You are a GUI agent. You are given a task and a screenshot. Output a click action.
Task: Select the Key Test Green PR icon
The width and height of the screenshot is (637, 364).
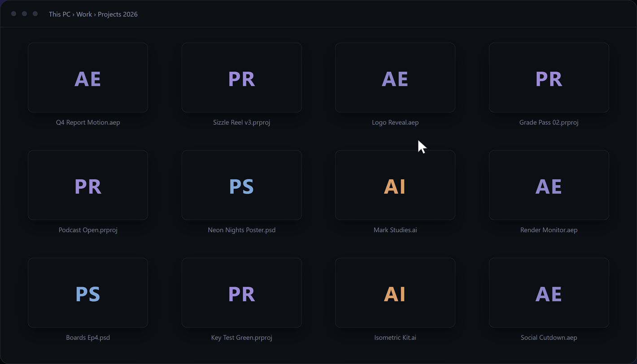242,293
